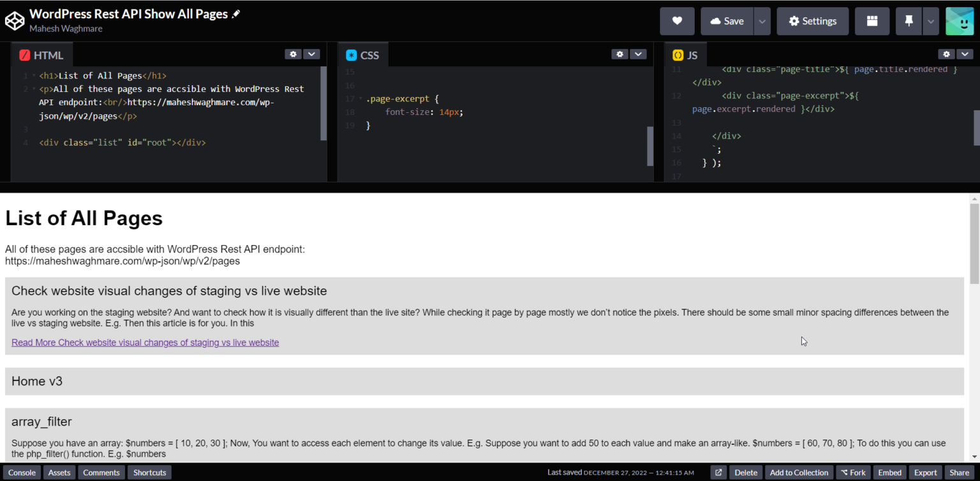Open Read More staging vs live link
Viewport: 980px width, 481px height.
coord(145,343)
